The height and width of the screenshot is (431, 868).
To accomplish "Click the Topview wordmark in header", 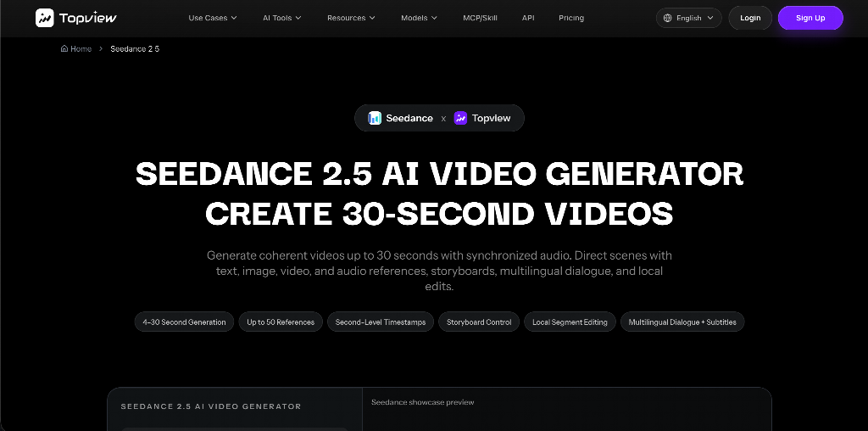I will (88, 18).
